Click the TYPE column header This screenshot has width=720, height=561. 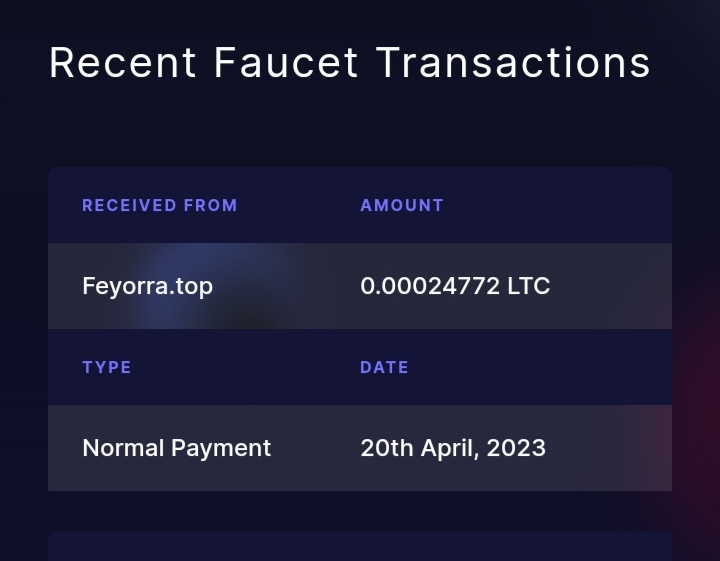[107, 367]
